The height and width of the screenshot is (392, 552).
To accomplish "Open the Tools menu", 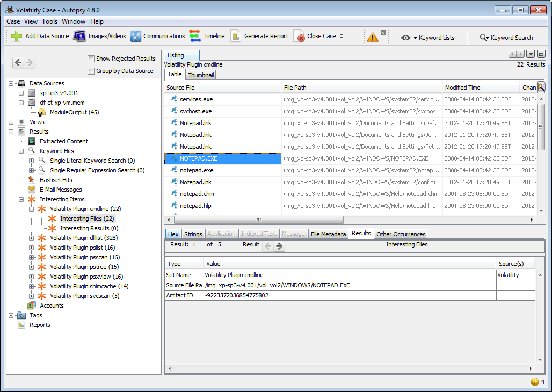I will tap(49, 21).
